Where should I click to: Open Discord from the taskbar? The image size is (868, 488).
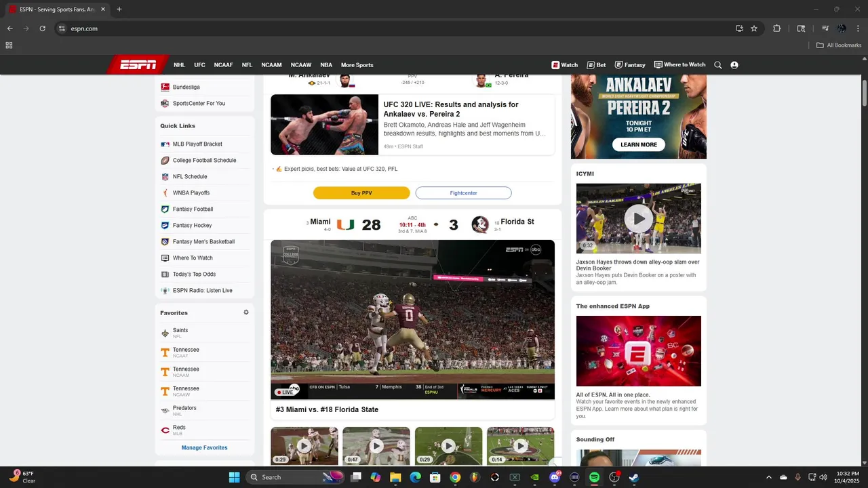[555, 477]
